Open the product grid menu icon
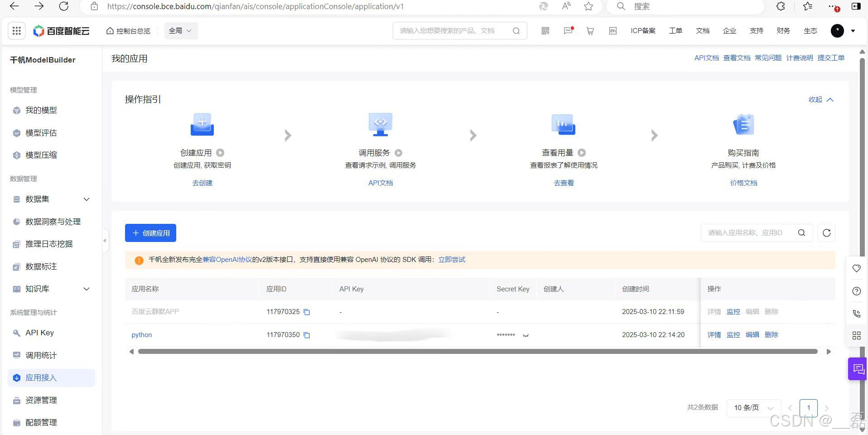The width and height of the screenshot is (868, 435). (x=17, y=31)
